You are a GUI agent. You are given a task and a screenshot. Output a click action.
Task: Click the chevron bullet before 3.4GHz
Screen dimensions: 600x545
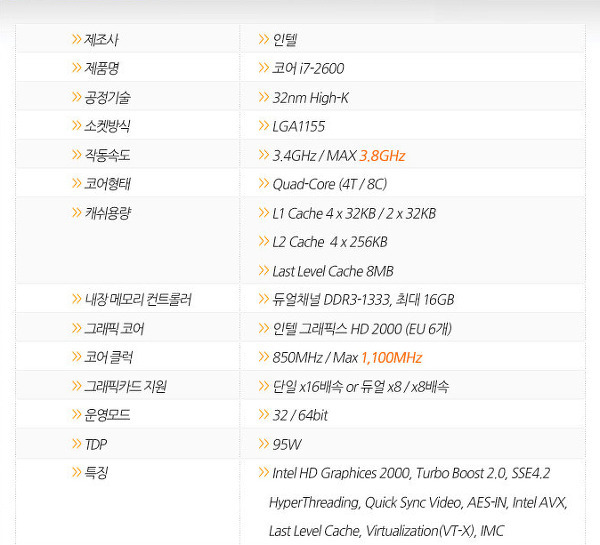click(x=264, y=155)
